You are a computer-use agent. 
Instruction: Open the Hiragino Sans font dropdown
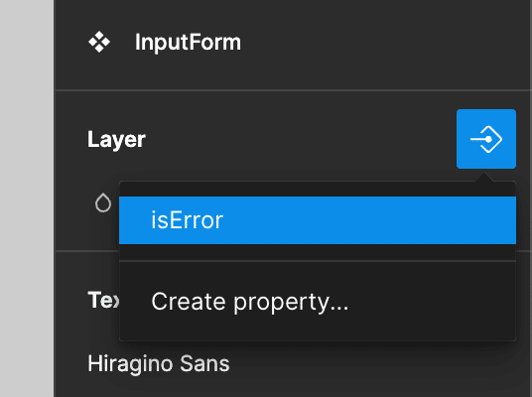[159, 363]
